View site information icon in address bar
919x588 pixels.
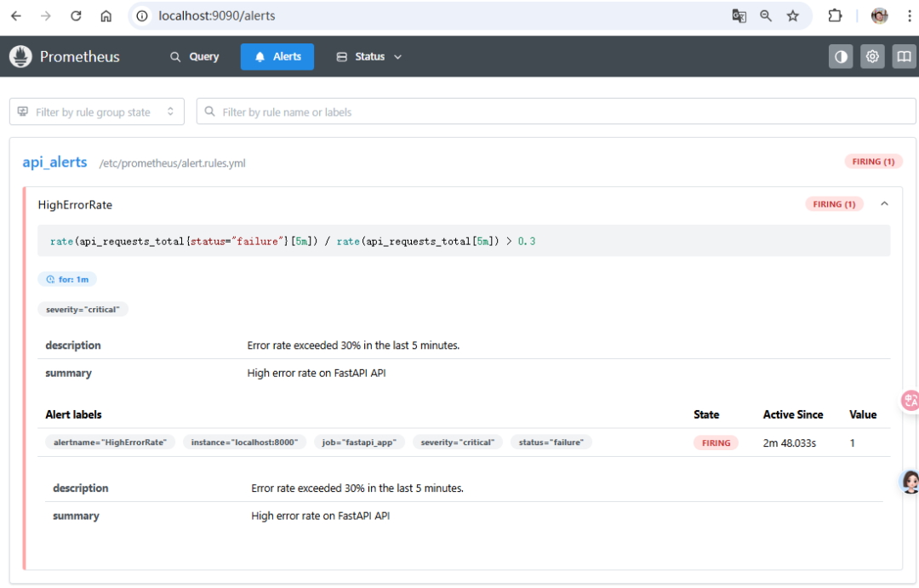(142, 16)
